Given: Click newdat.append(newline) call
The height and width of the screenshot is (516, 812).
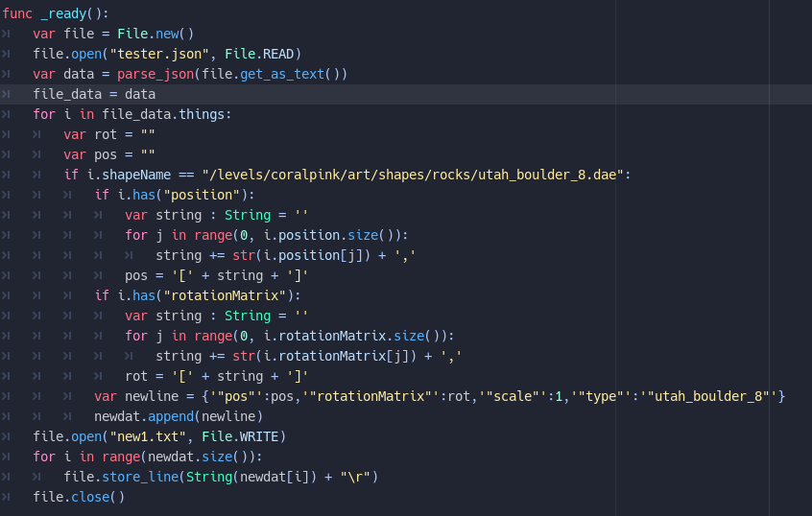Looking at the screenshot, I should (179, 417).
